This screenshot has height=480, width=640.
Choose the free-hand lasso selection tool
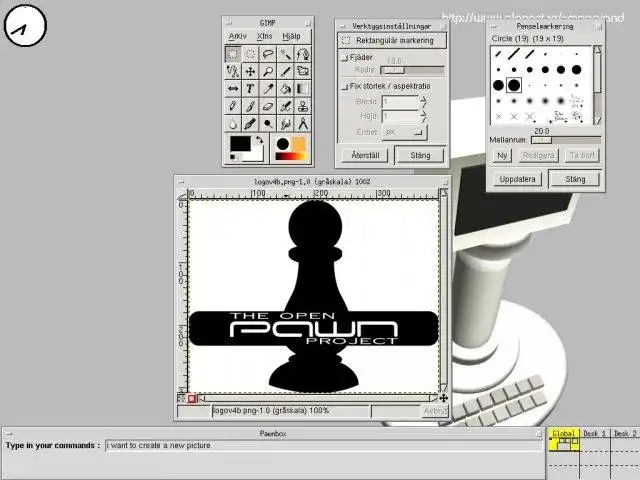pyautogui.click(x=268, y=53)
